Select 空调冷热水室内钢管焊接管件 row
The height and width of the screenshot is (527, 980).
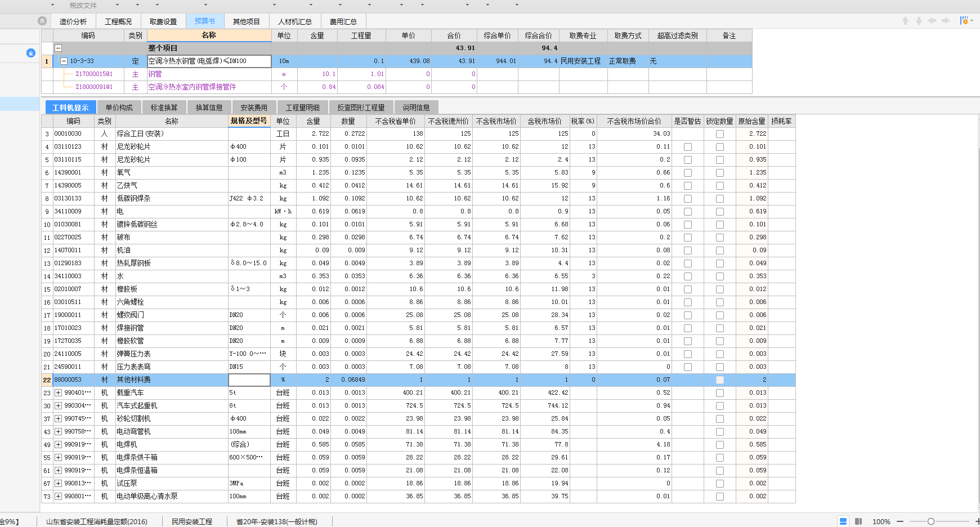(397, 87)
